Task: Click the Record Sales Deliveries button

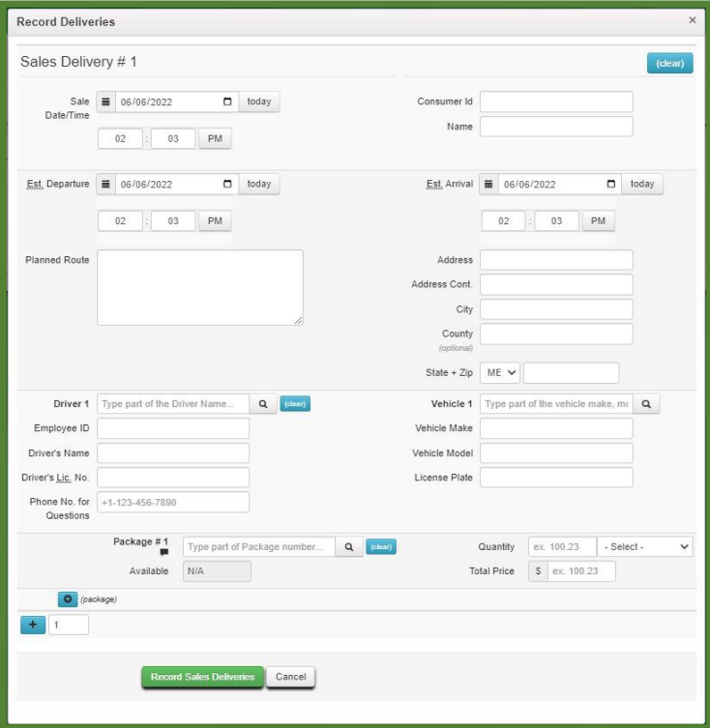Action: click(202, 677)
